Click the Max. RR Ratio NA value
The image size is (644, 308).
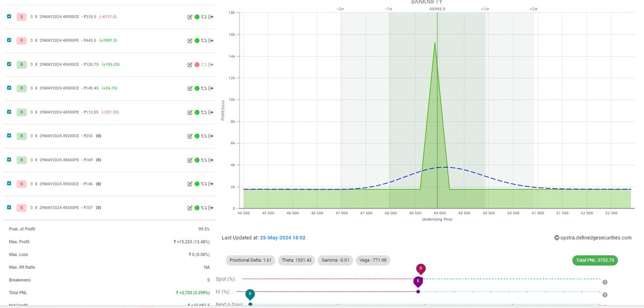click(x=208, y=267)
